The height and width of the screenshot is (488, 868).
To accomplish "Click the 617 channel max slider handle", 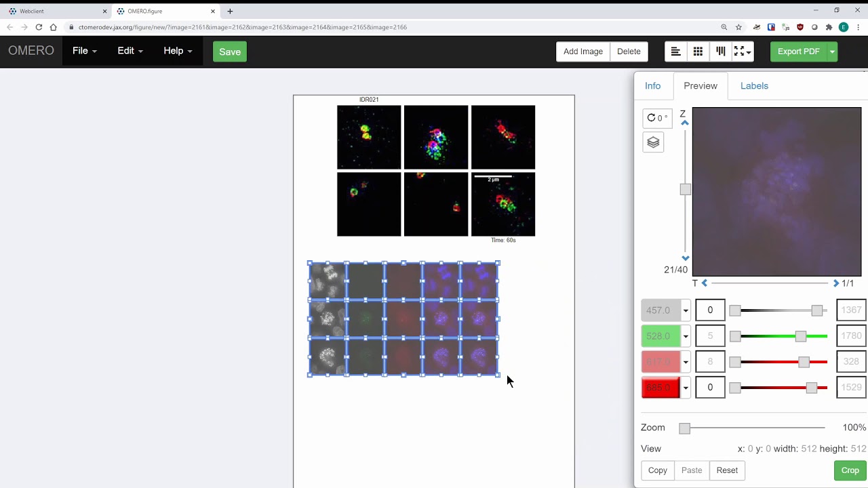I will point(804,362).
